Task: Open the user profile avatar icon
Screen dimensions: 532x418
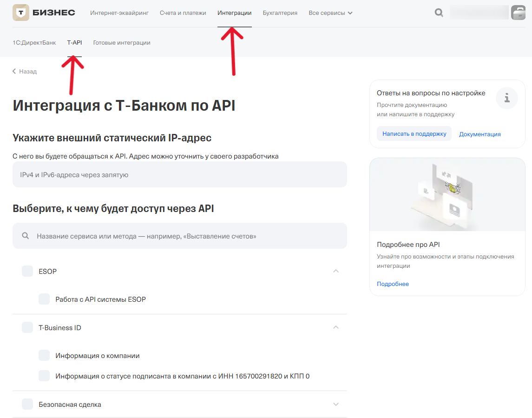Action: (x=518, y=13)
